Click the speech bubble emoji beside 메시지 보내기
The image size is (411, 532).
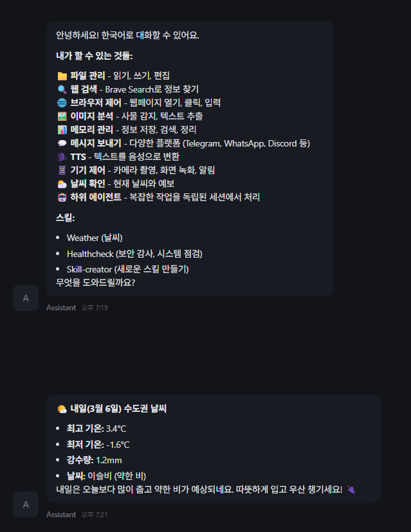62,143
